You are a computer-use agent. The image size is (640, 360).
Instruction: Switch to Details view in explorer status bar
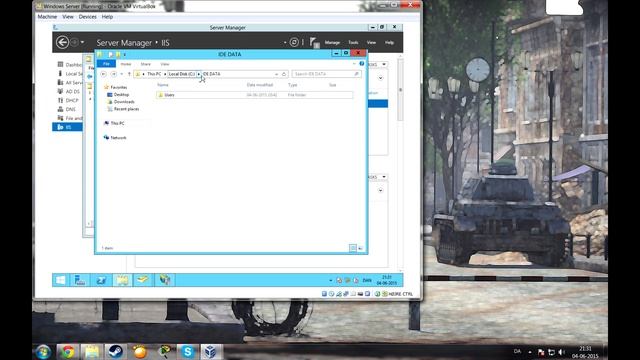pyautogui.click(x=353, y=248)
